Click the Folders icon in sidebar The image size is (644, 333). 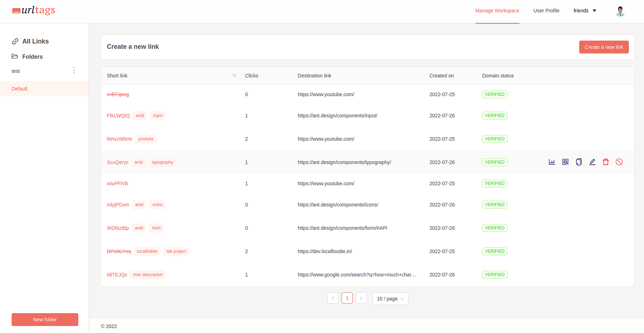pyautogui.click(x=15, y=56)
